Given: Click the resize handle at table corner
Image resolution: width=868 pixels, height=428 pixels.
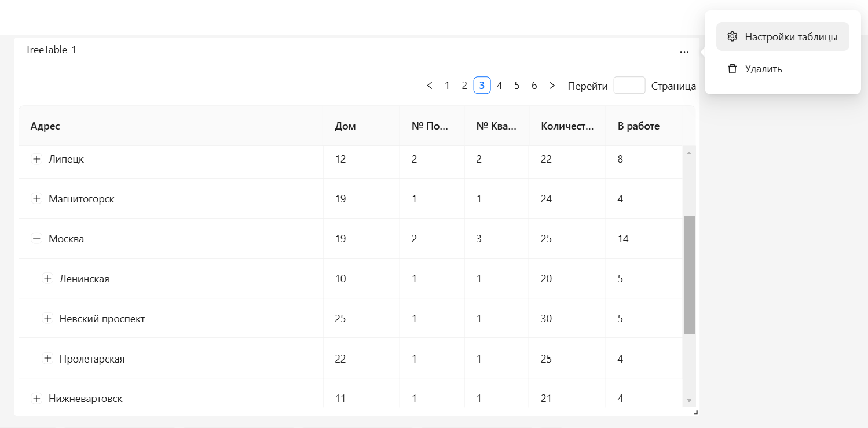Looking at the screenshot, I should coord(695,412).
